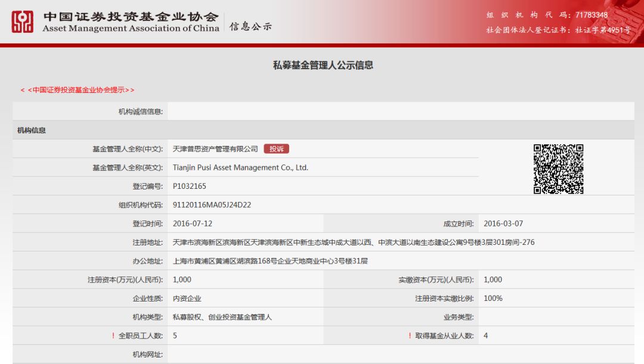The height and width of the screenshot is (364, 644).
Task: Click the 注册地址 label
Action: coord(147,242)
